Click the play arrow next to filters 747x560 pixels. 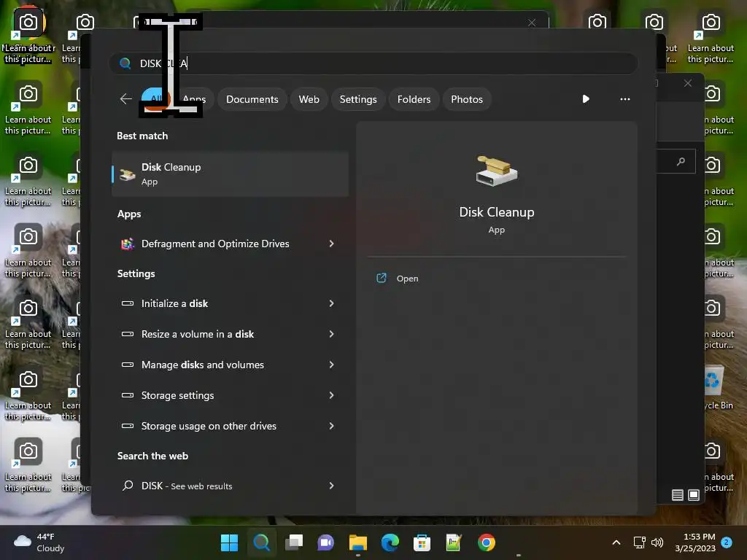586,99
